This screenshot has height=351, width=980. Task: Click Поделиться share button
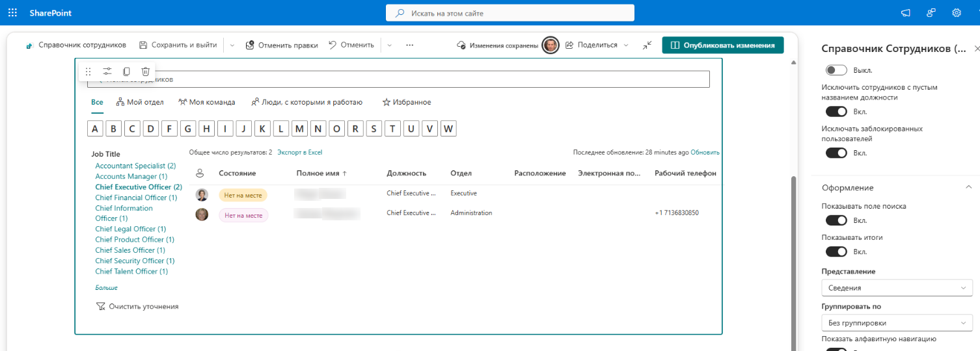[x=591, y=45]
